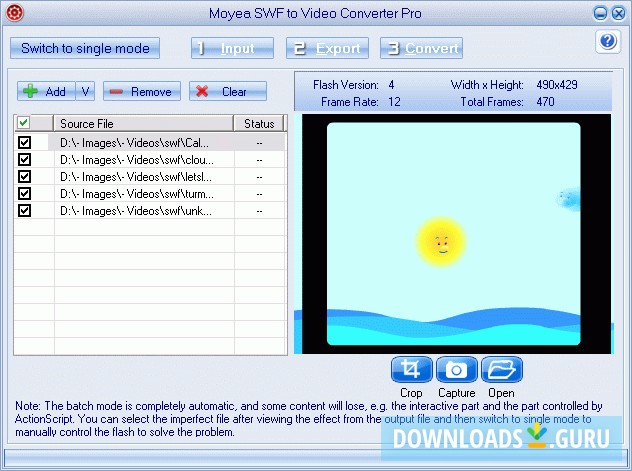Uncheck the swf\letsl... file checkbox
The width and height of the screenshot is (632, 471).
point(24,176)
